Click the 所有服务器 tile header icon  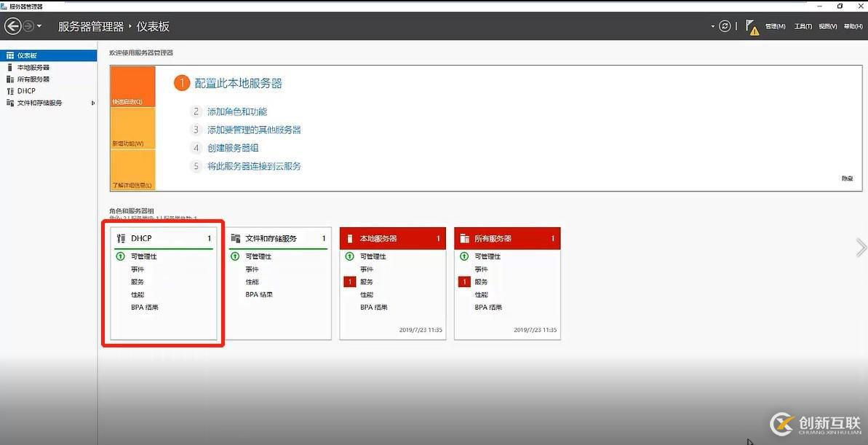[x=464, y=238]
